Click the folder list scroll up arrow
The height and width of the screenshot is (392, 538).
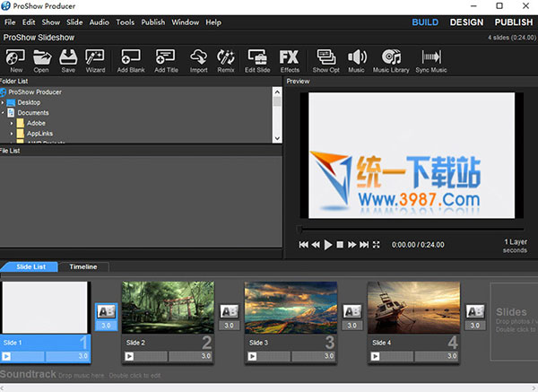[277, 91]
